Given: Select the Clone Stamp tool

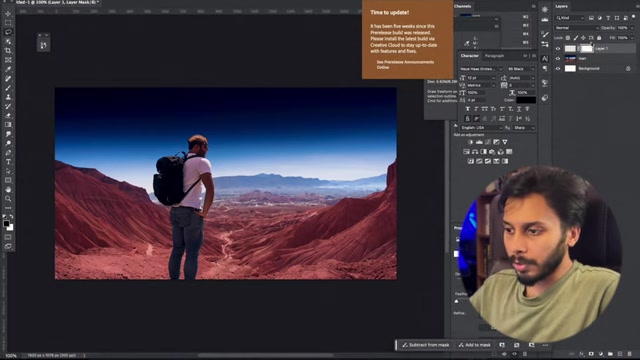Looking at the screenshot, I should 8,97.
